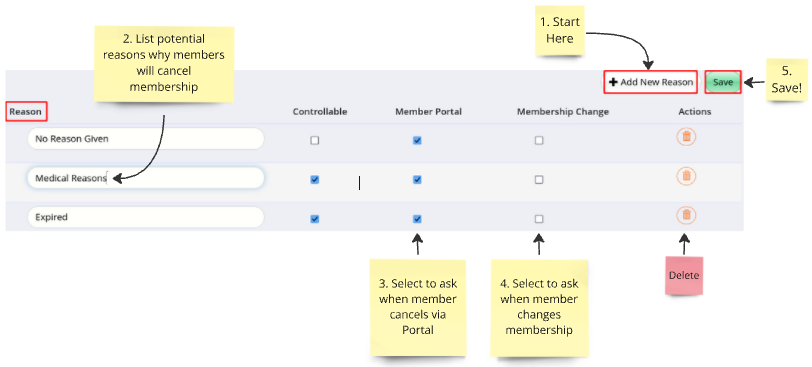Focus the Medical Reasons text field

[146, 178]
